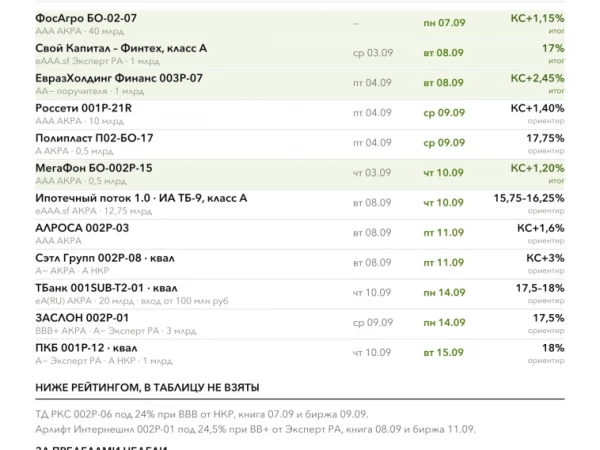
Task: Click the КС+1,40% rate for Россети
Action: (x=537, y=108)
